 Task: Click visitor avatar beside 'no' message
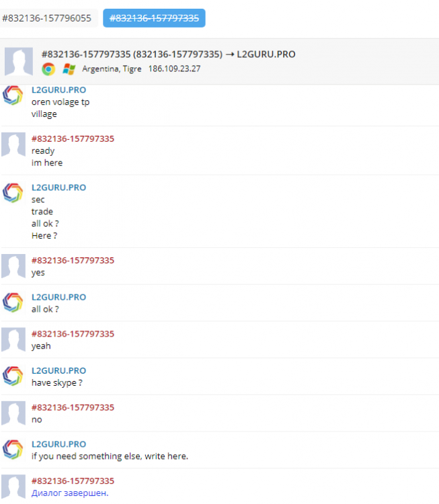(13, 413)
